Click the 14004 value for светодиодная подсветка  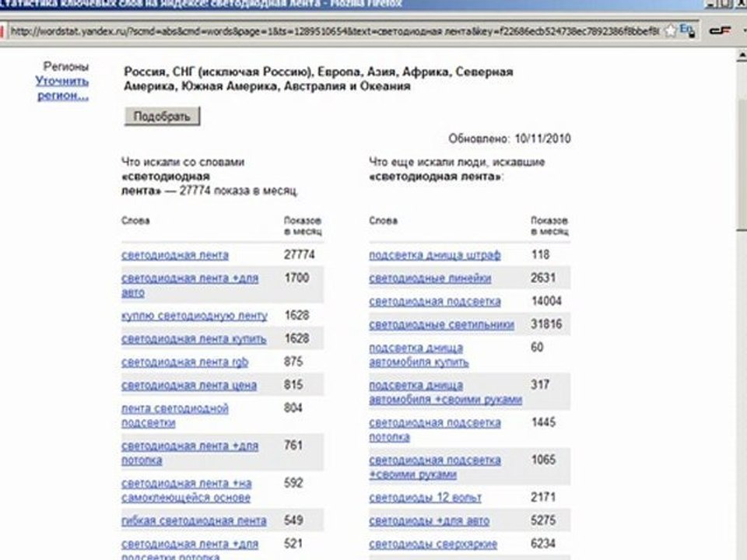coord(546,301)
